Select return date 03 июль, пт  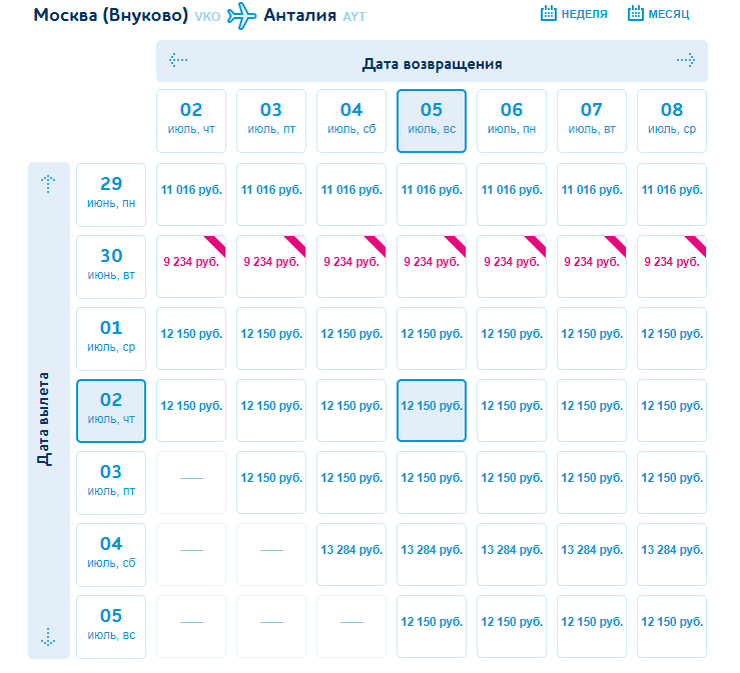click(271, 121)
